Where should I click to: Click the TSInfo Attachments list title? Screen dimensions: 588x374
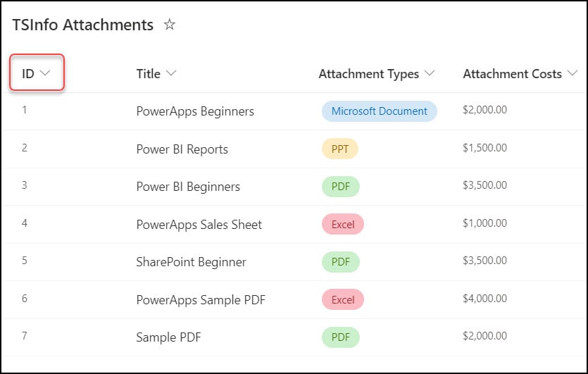(x=83, y=25)
